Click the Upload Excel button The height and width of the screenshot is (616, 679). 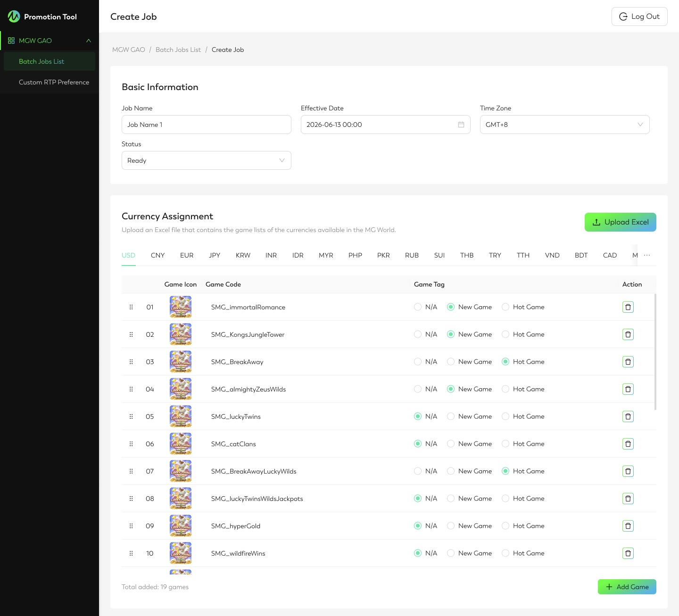[620, 222]
